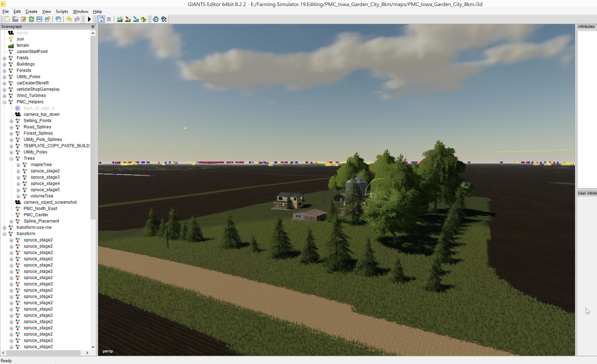
Task: Click the New scene toolbar icon
Action: (x=7, y=19)
